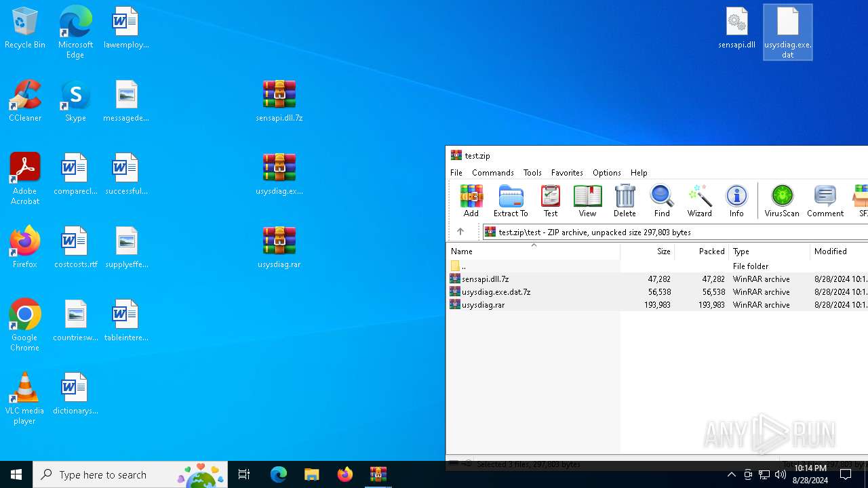
Task: Select the parent folder '..' row
Action: (x=657, y=266)
